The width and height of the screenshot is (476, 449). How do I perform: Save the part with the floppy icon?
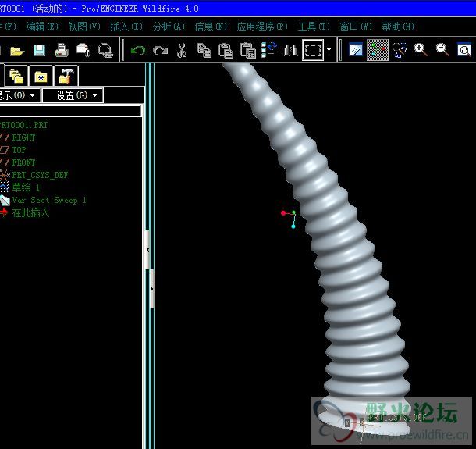[39, 51]
